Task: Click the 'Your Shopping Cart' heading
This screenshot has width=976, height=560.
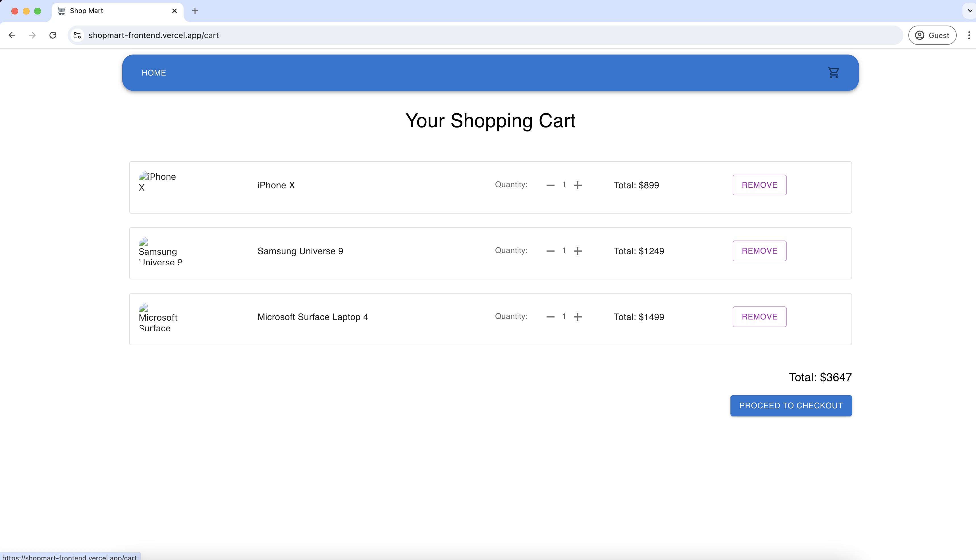Action: (490, 121)
